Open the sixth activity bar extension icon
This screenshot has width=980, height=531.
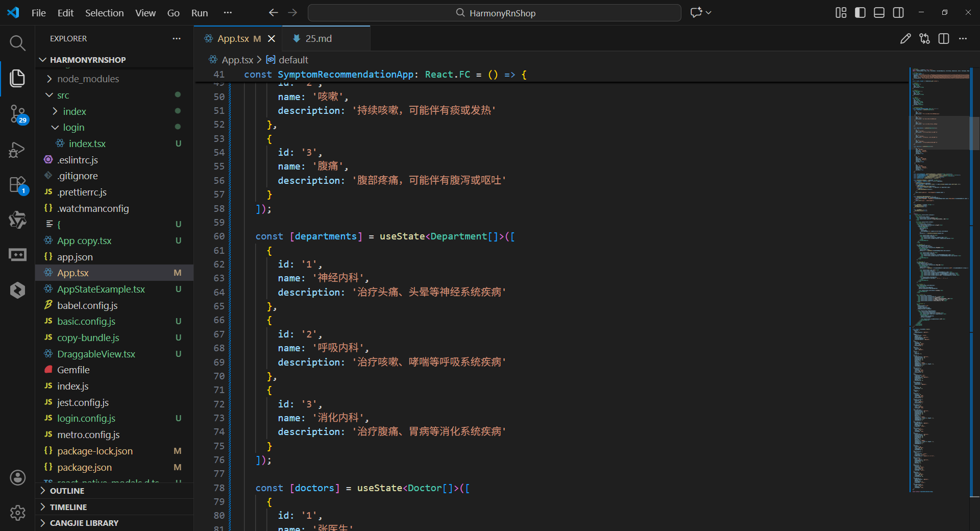pos(17,220)
